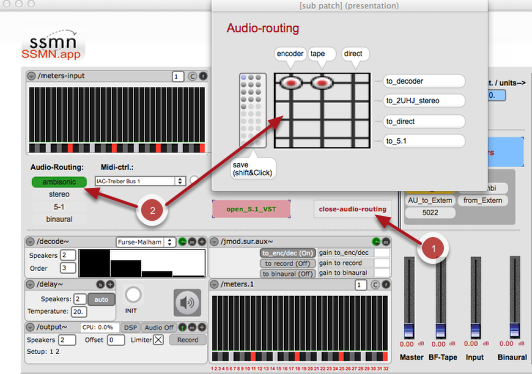Select the binaural audio-routing option
Viewport: 532px width, 374px height.
coord(59,219)
